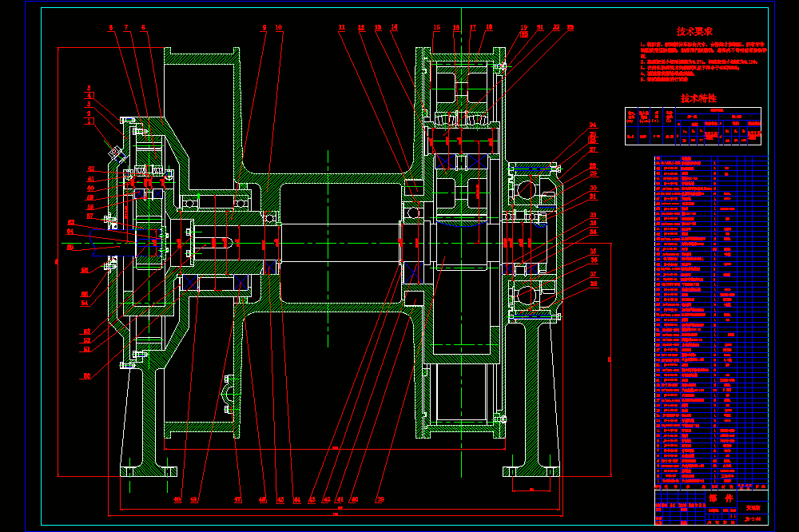Click part balloon number 38 on right
799x532 pixels.
click(x=593, y=284)
